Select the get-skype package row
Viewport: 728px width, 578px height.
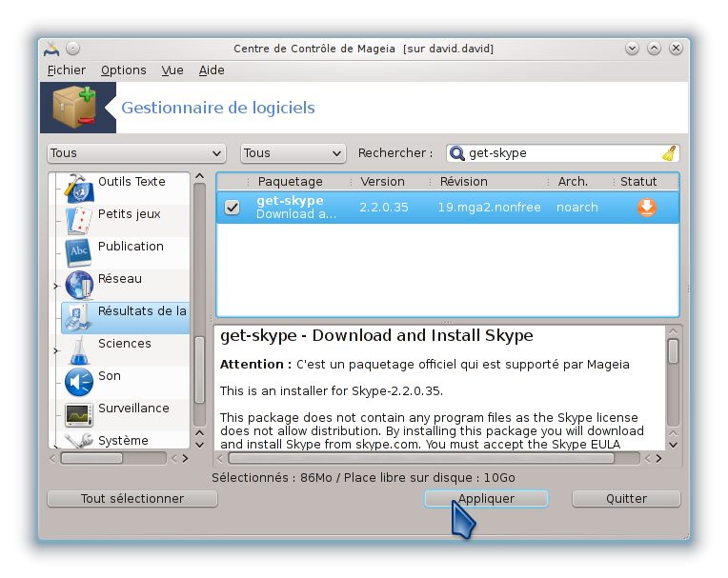tap(448, 208)
